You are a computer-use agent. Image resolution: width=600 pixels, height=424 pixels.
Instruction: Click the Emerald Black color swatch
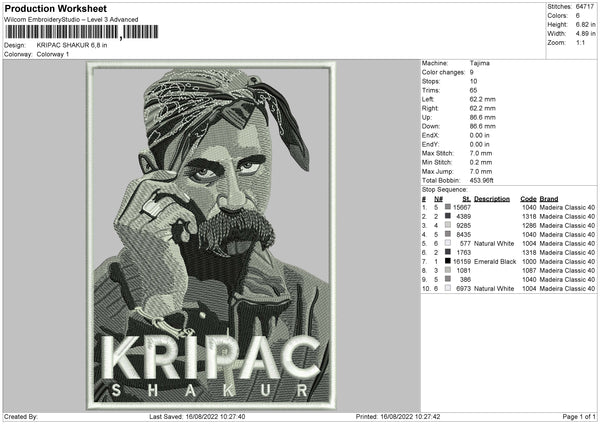(x=447, y=261)
